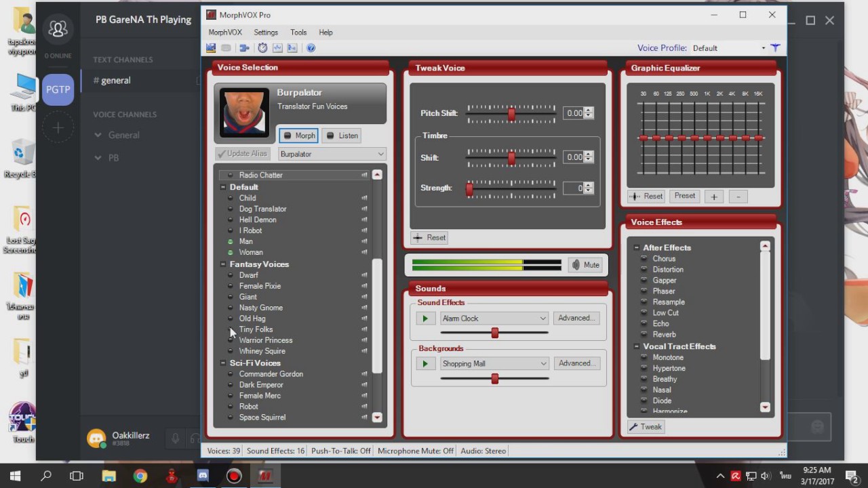Select the Dark Emperor voice

click(261, 385)
